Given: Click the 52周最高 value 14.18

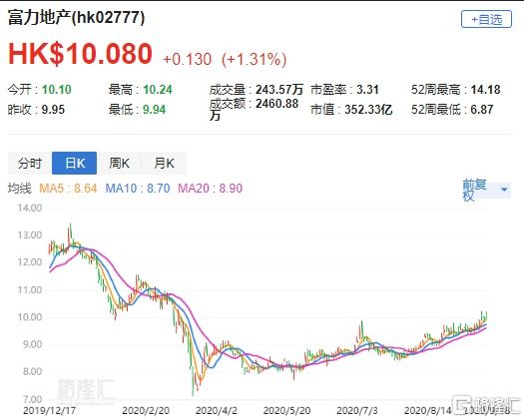Looking at the screenshot, I should pos(485,90).
